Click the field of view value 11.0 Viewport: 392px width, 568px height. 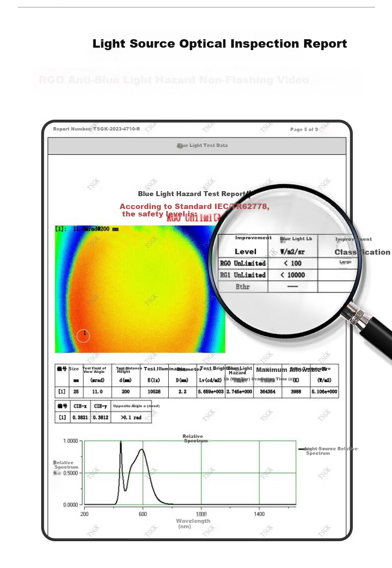pos(97,392)
